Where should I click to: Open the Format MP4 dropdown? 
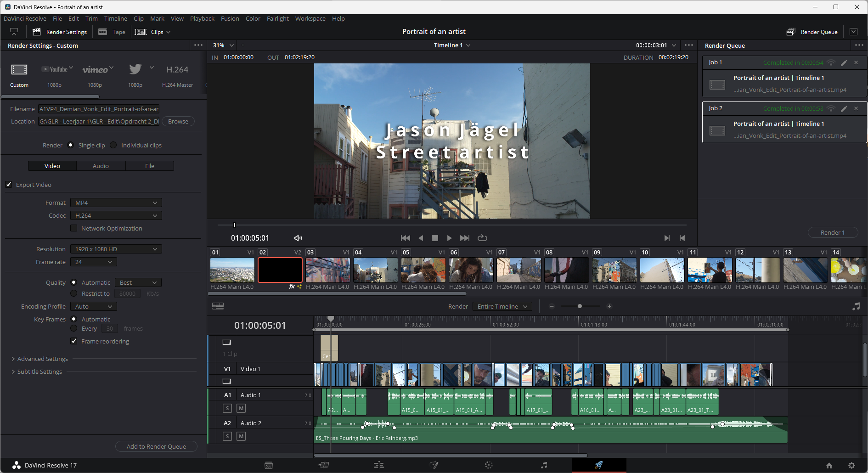[x=116, y=203]
